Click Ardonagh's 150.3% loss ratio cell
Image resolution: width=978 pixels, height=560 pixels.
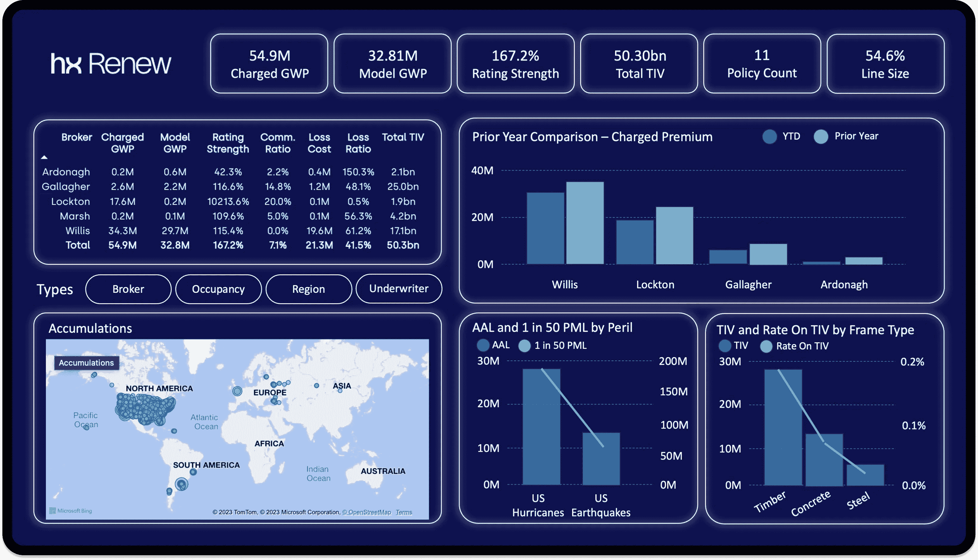(358, 172)
